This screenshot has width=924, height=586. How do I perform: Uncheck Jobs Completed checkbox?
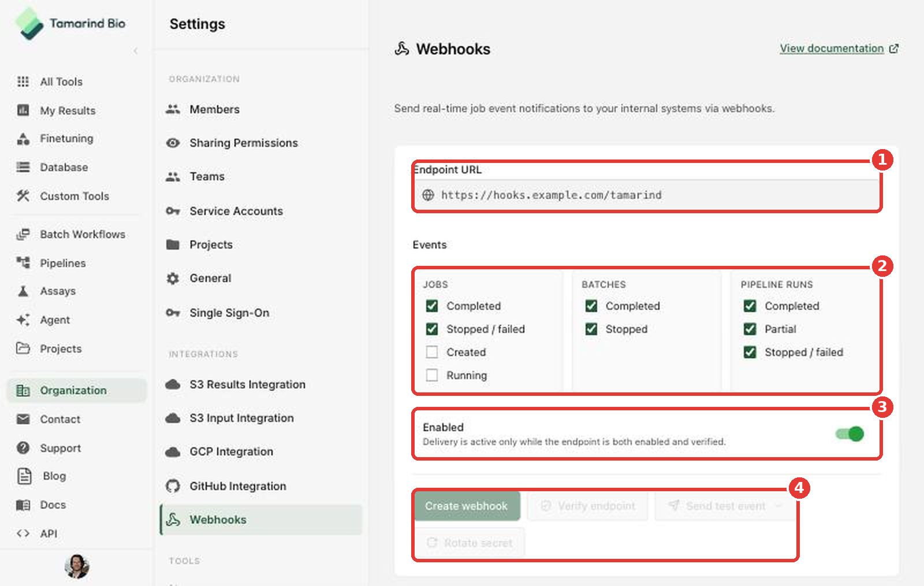click(432, 306)
